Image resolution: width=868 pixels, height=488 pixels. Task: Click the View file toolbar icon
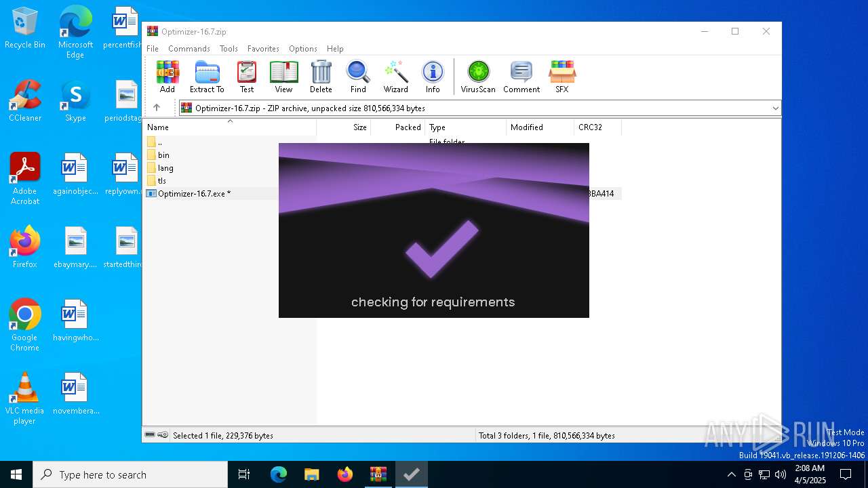click(283, 77)
